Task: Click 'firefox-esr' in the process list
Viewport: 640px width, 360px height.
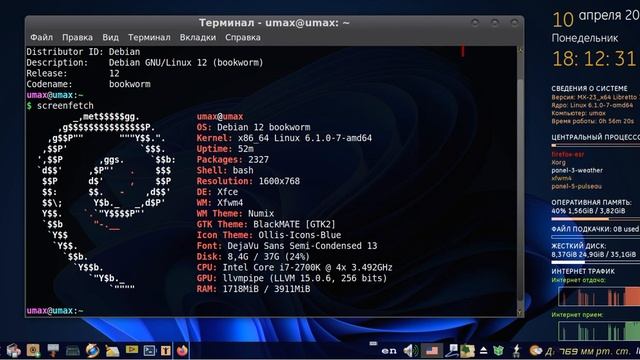Action: (x=568, y=154)
